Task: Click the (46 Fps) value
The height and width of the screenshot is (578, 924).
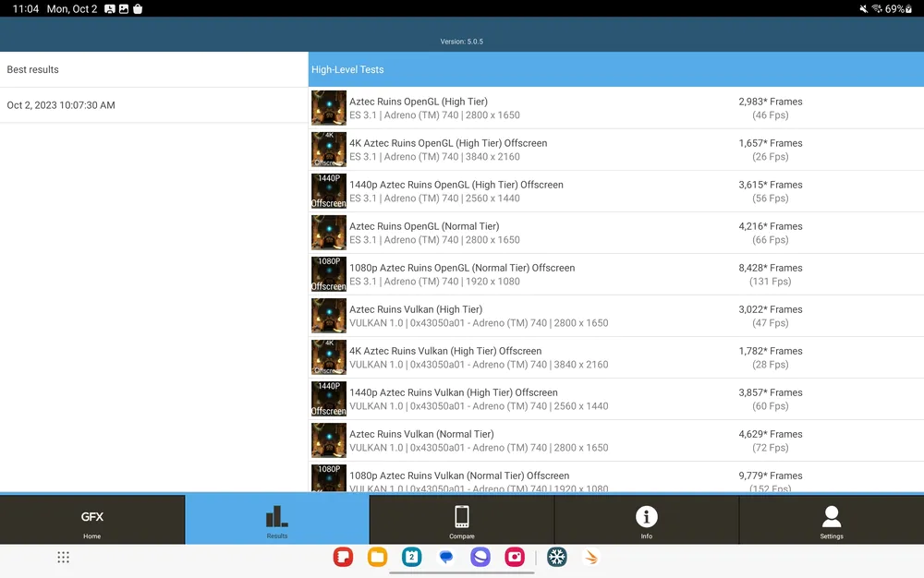Action: pos(771,115)
